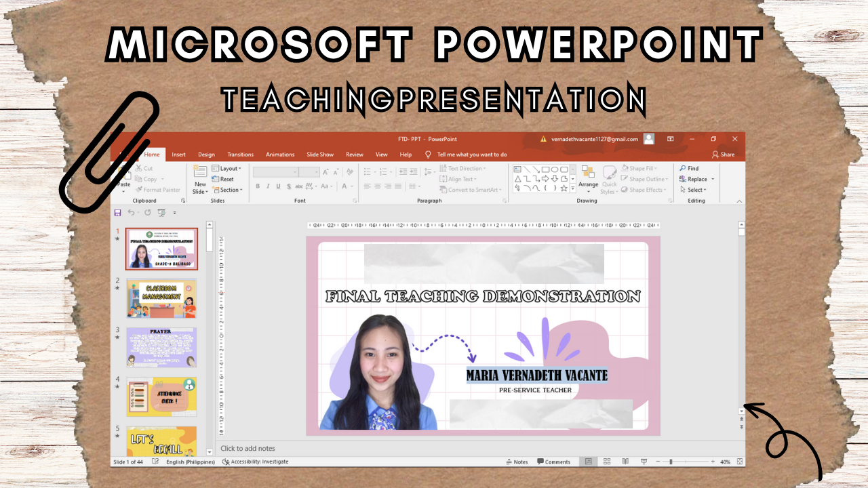Toggle Italic formatting
The image size is (868, 488).
(x=268, y=186)
